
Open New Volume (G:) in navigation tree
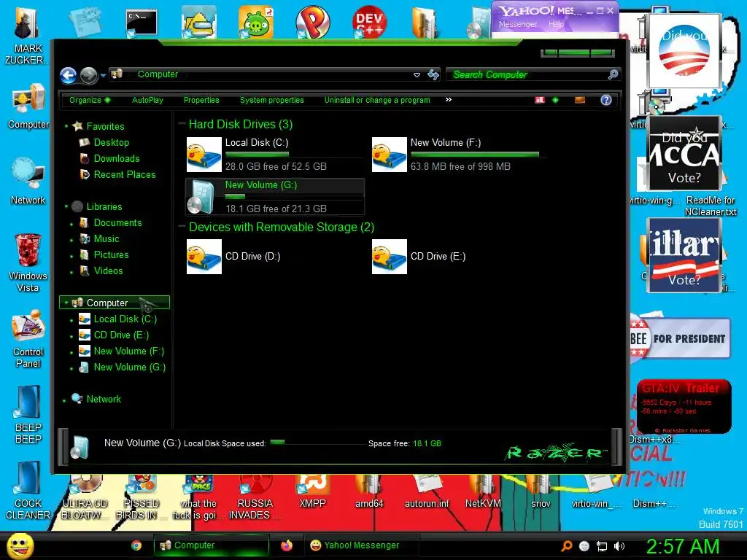coord(129,367)
